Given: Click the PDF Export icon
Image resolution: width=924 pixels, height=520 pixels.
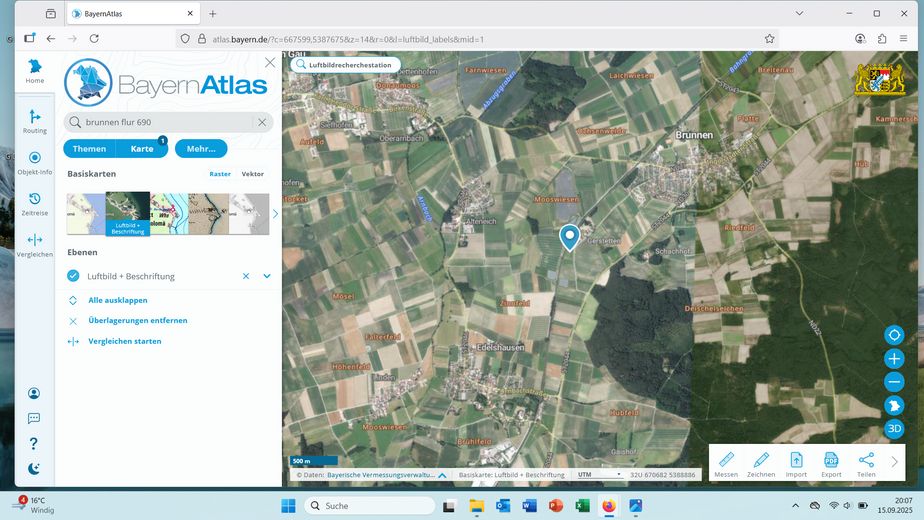Looking at the screenshot, I should tap(831, 463).
